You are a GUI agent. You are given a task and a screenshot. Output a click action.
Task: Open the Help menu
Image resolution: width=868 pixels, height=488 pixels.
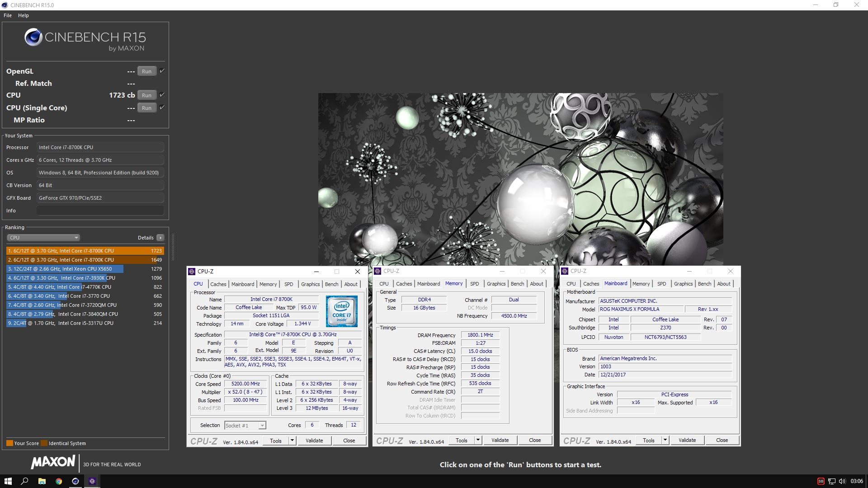(24, 15)
